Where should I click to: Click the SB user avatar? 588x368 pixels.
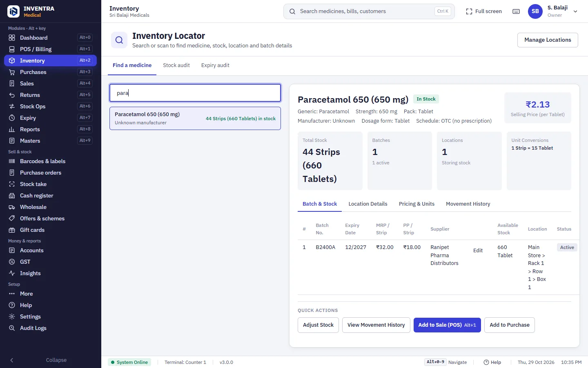535,11
